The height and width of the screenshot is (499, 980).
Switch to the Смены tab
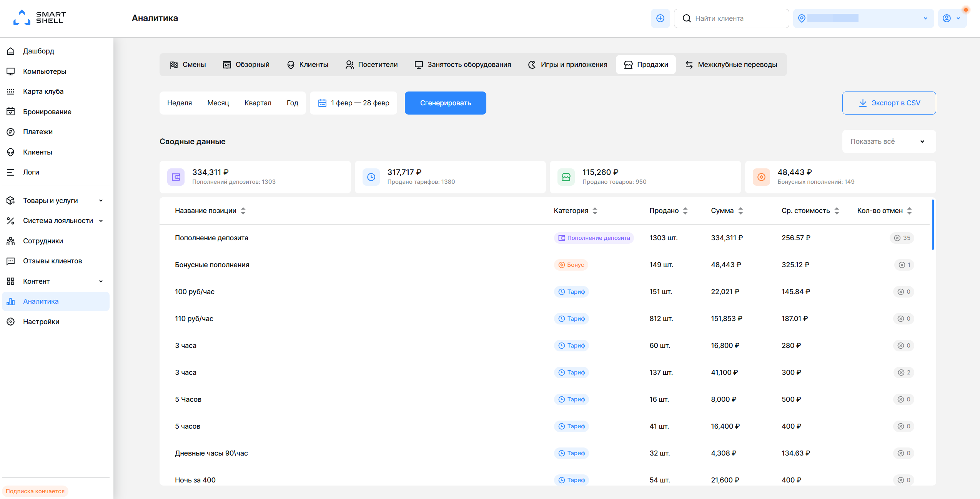tap(188, 65)
